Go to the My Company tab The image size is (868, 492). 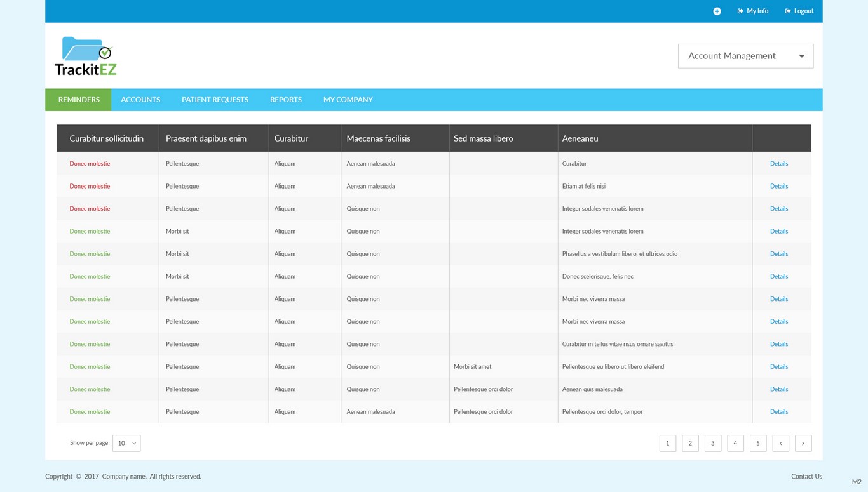click(x=348, y=100)
